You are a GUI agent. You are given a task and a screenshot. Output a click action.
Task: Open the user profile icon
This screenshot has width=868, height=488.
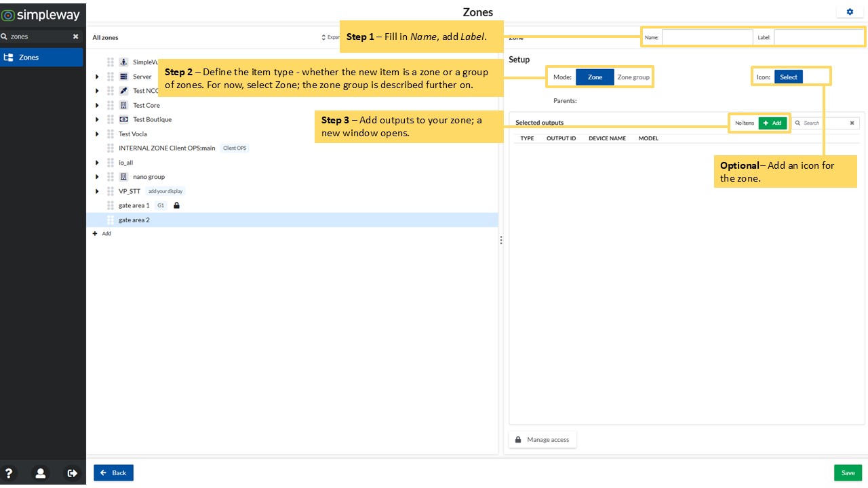click(41, 473)
